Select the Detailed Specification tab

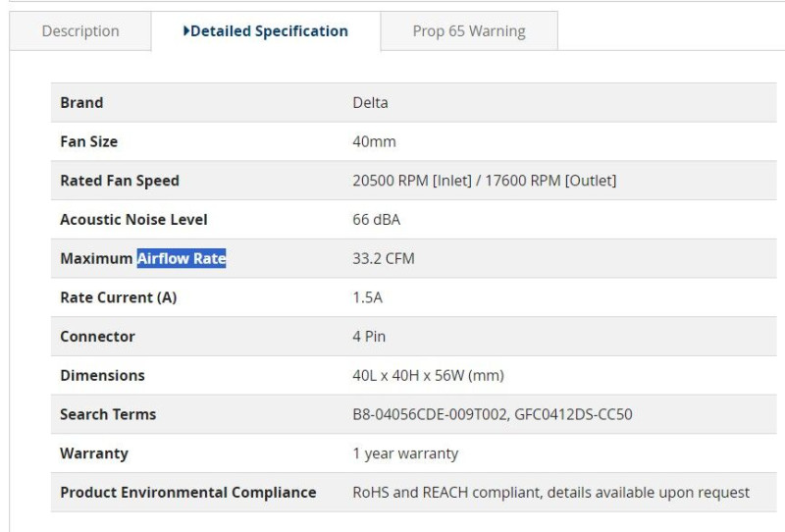coord(266,31)
